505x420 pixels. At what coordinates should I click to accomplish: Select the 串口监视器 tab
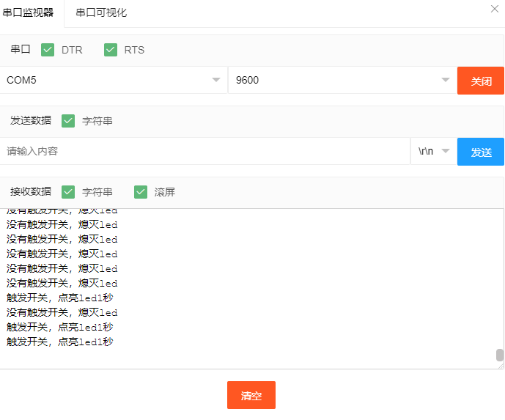tap(28, 13)
